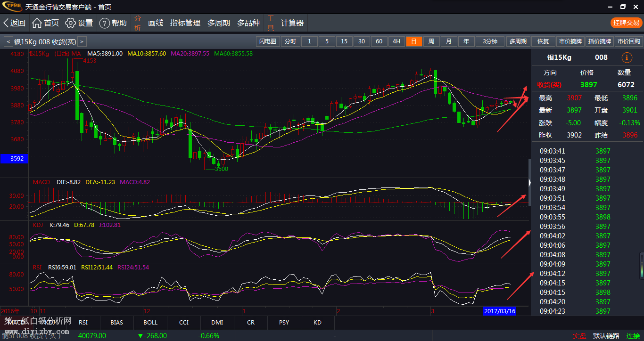The width and height of the screenshot is (644, 341).
Task: Open 画线 drawing tools
Action: click(156, 23)
